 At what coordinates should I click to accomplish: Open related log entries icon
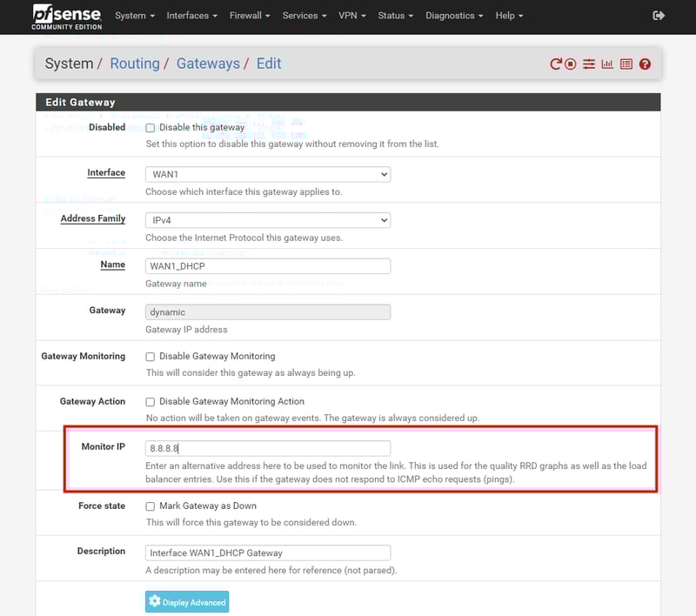[x=626, y=64]
